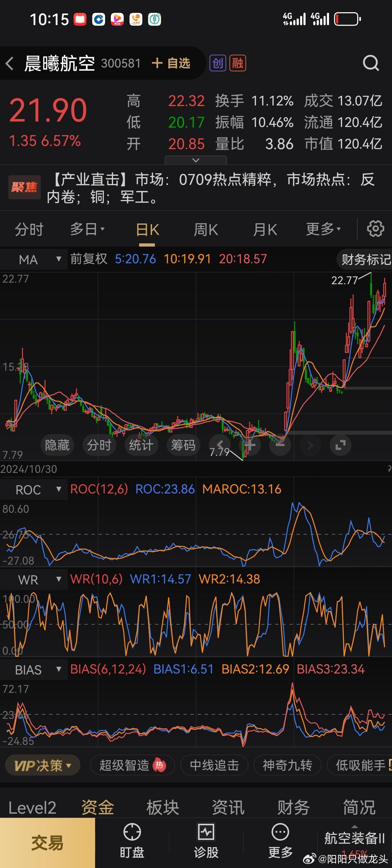
Task: Tap the current price 21.90
Action: point(48,110)
